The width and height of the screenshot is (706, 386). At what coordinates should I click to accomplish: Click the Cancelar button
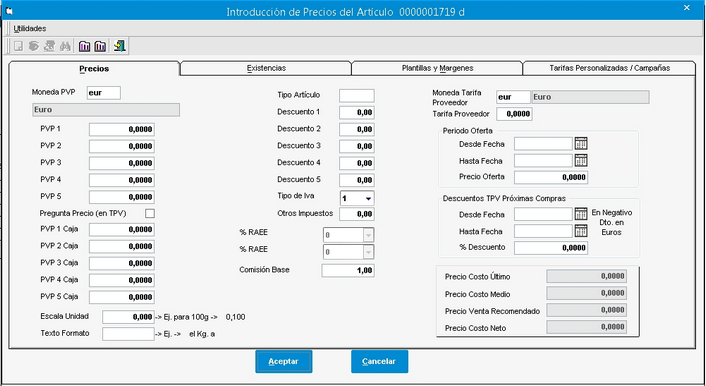click(379, 361)
